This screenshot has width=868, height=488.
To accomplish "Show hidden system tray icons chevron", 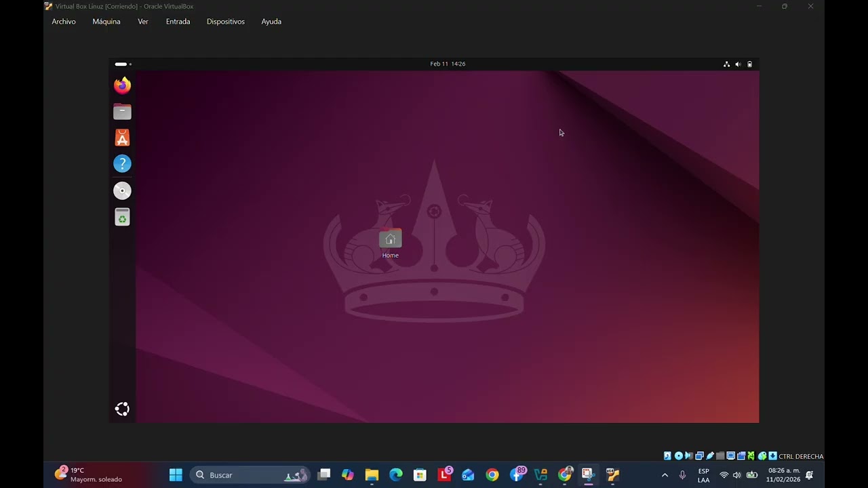I will click(x=665, y=475).
